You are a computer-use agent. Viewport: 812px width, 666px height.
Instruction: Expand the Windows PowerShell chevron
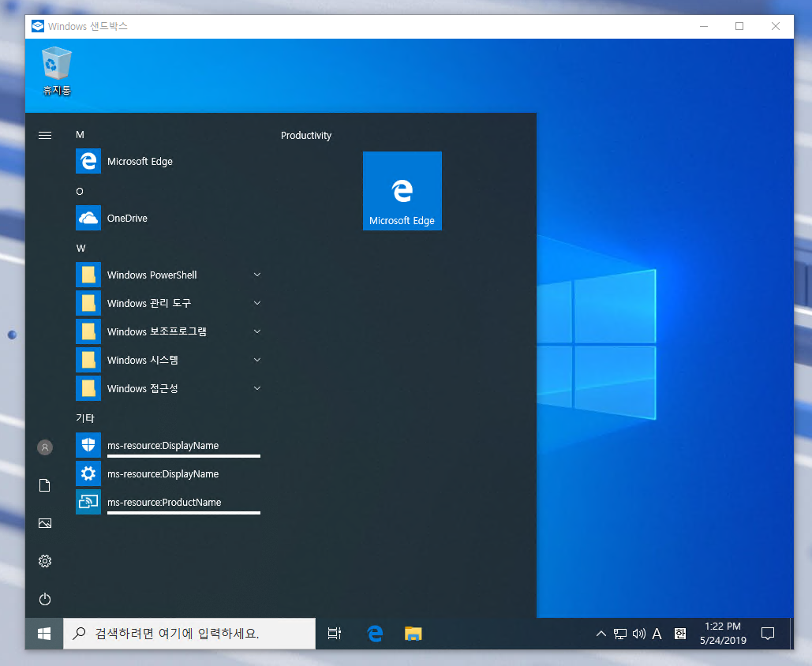257,275
